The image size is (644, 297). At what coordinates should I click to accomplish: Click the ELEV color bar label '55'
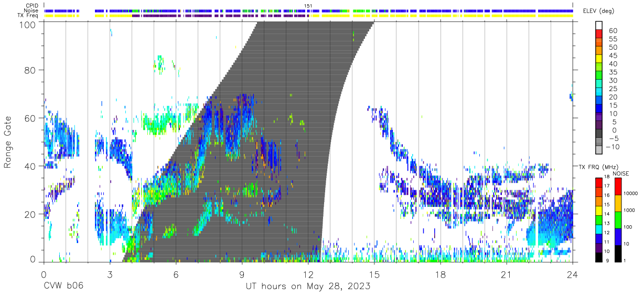612,39
